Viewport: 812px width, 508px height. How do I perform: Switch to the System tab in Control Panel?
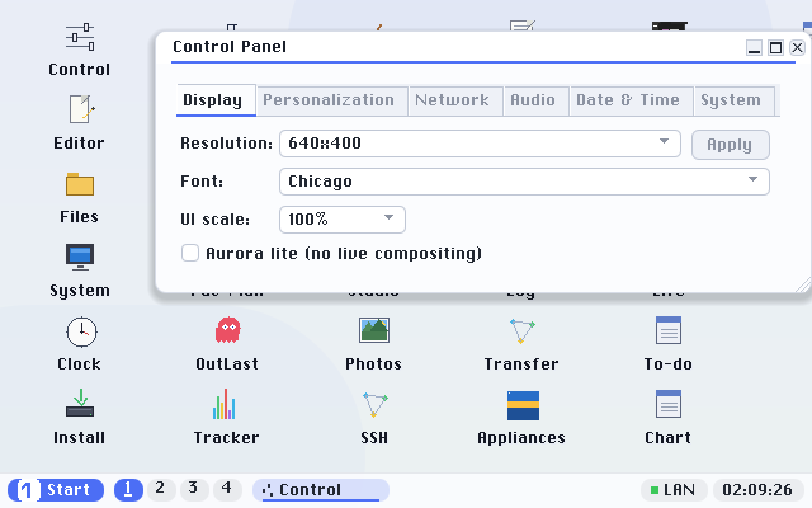tap(735, 100)
